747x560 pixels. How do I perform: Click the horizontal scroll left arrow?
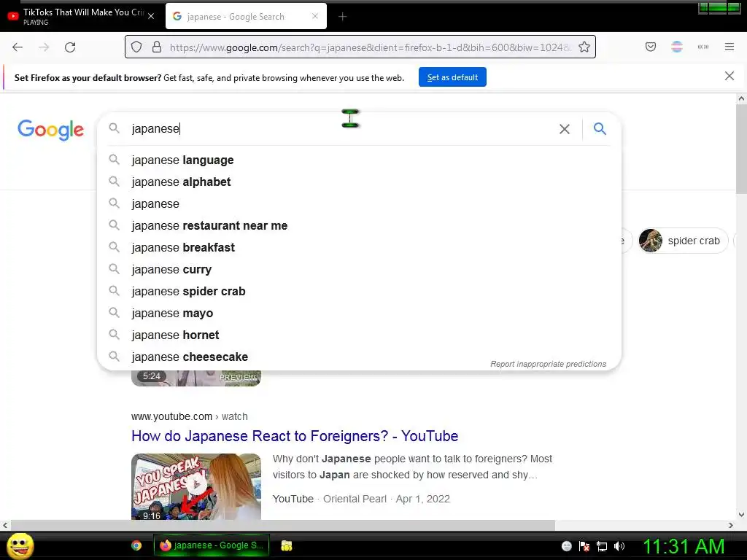point(5,525)
